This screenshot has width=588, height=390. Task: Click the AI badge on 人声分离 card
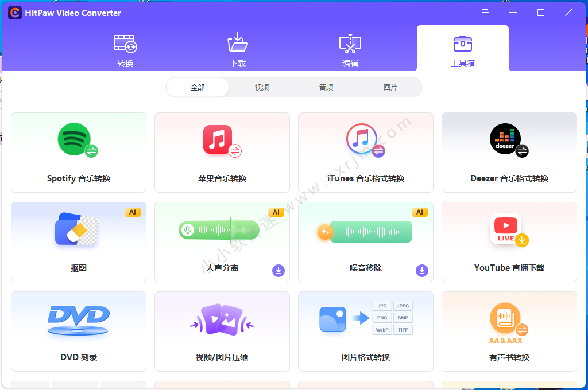pyautogui.click(x=276, y=212)
